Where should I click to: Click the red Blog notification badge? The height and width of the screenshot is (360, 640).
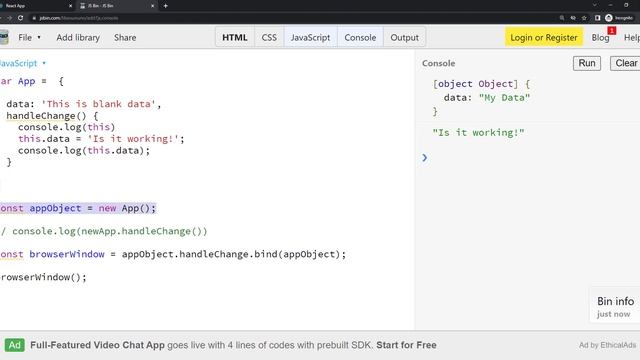click(611, 31)
